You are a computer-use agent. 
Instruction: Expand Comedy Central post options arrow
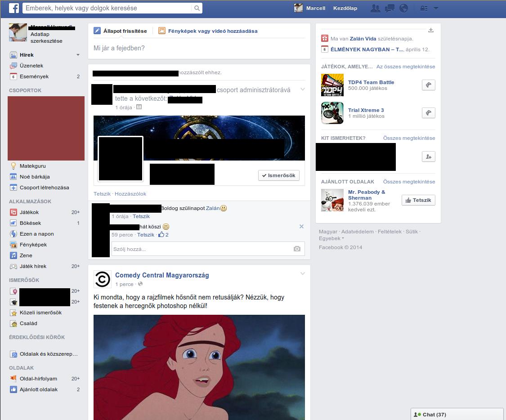click(302, 273)
